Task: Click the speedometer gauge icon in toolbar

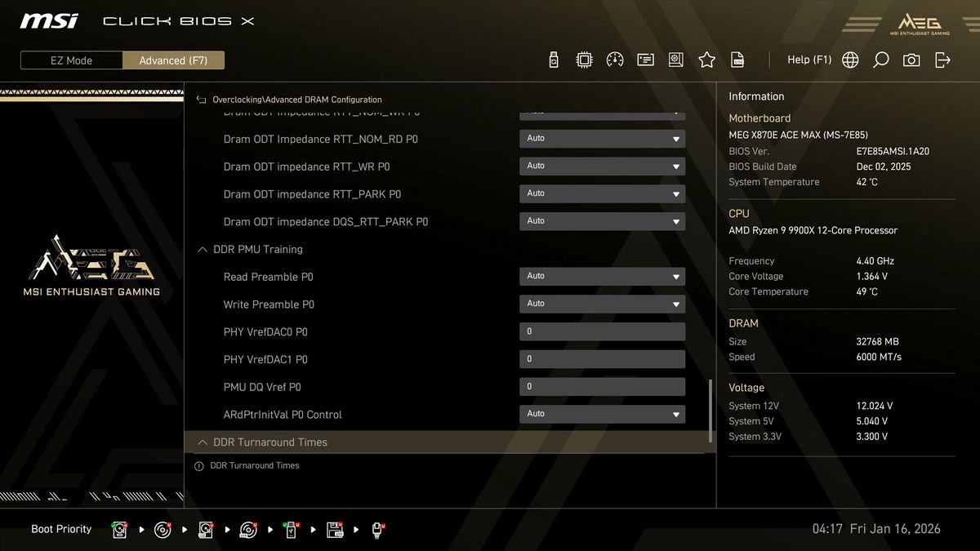Action: (x=615, y=60)
